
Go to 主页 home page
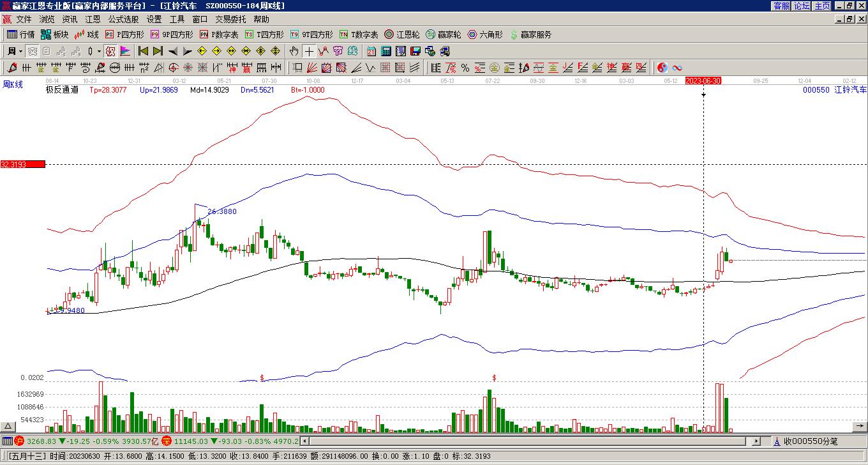pyautogui.click(x=822, y=6)
